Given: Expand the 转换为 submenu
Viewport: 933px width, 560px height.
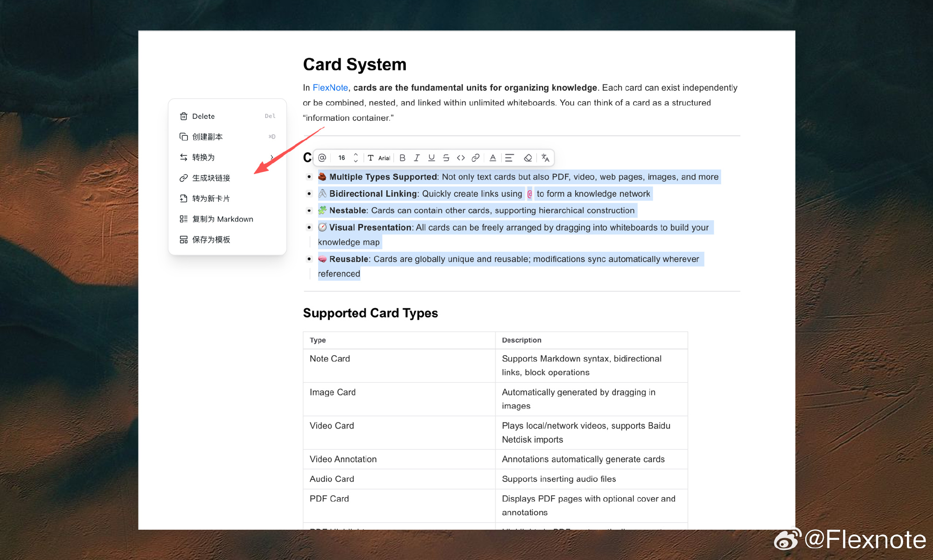Looking at the screenshot, I should (x=227, y=157).
